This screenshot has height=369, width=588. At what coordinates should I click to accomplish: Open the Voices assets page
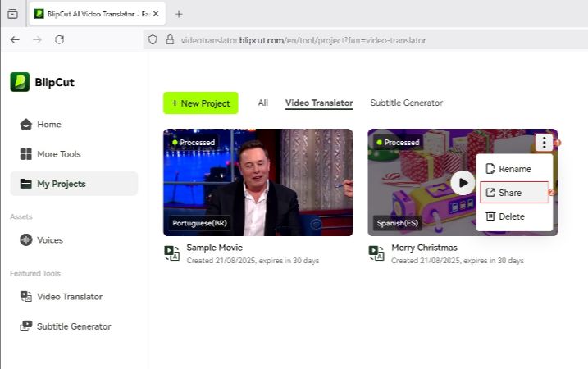pyautogui.click(x=49, y=240)
